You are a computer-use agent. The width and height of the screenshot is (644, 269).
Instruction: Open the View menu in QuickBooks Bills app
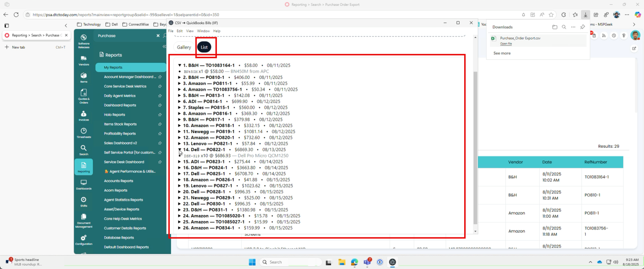(x=190, y=31)
